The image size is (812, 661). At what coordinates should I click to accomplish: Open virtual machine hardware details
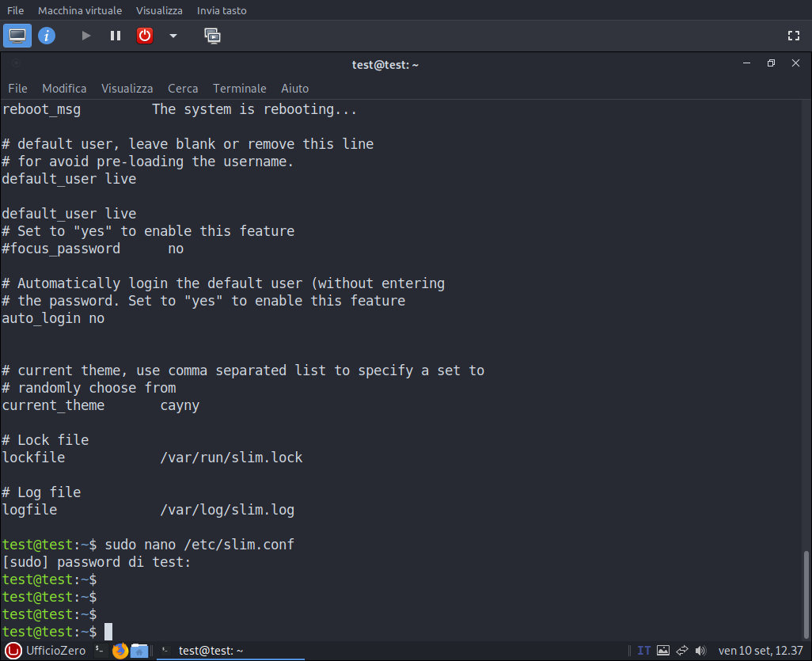(x=47, y=36)
